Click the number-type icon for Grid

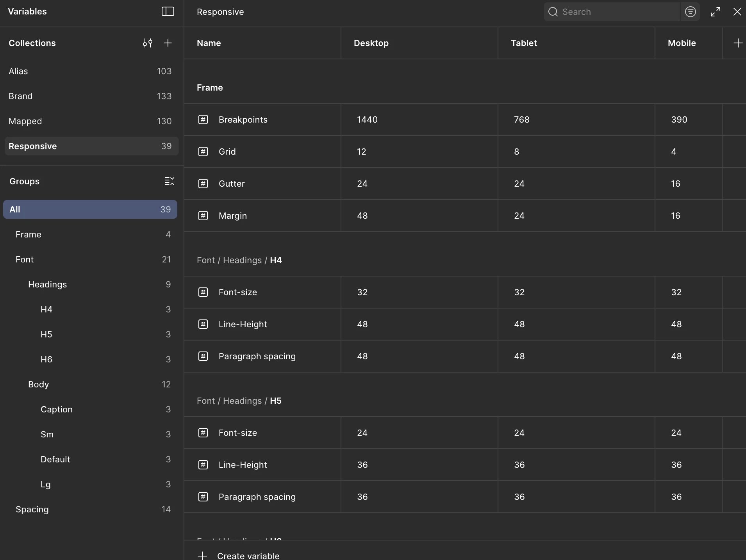[203, 152]
